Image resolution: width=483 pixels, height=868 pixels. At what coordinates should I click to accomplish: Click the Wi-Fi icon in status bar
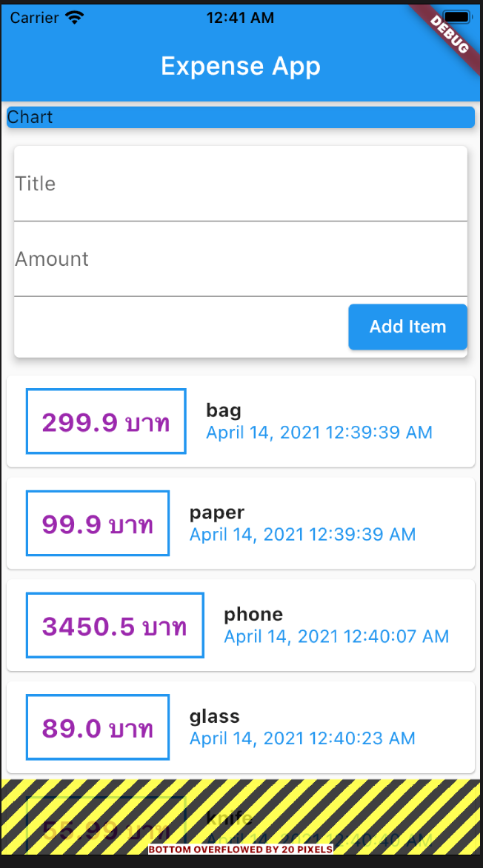(x=75, y=18)
